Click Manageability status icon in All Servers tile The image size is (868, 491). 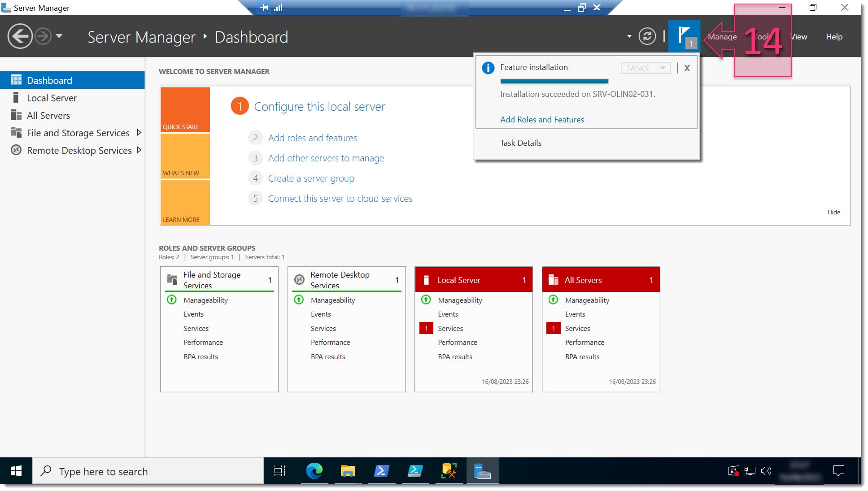pos(553,300)
